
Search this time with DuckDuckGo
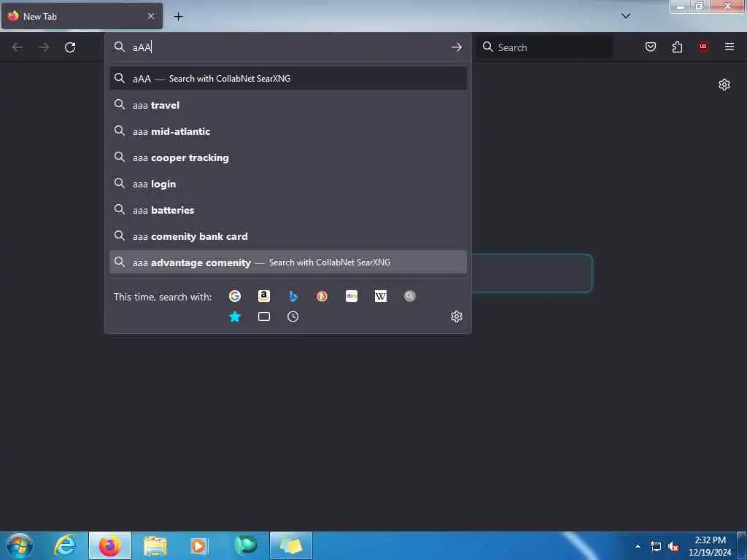tap(322, 296)
